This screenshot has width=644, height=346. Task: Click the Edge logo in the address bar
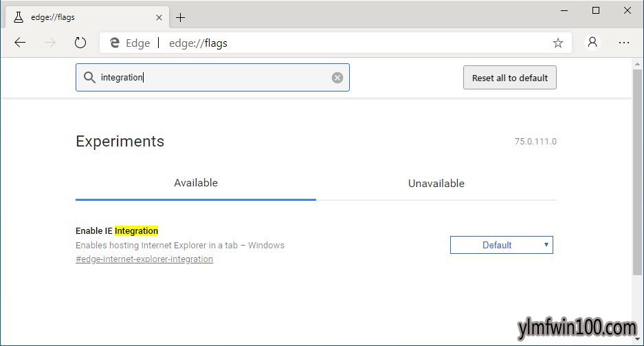coord(115,43)
